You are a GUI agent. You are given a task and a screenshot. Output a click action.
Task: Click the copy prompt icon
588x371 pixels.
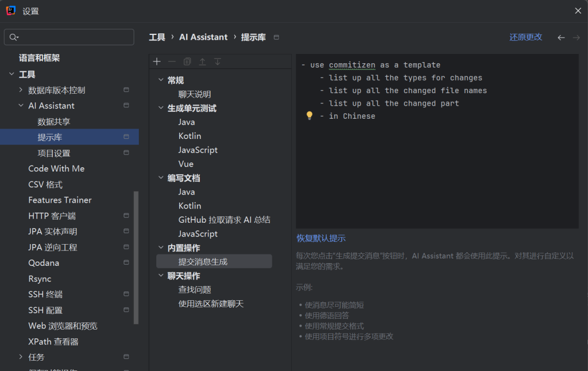point(187,62)
